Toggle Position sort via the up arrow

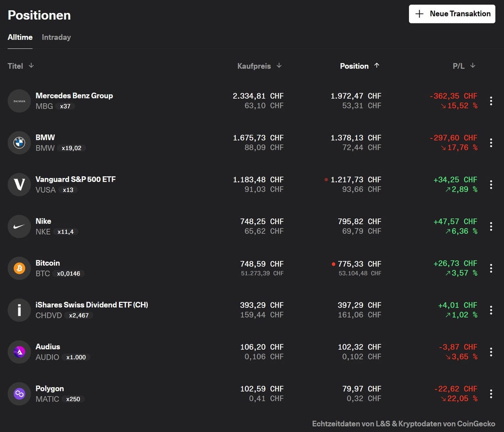(x=377, y=66)
